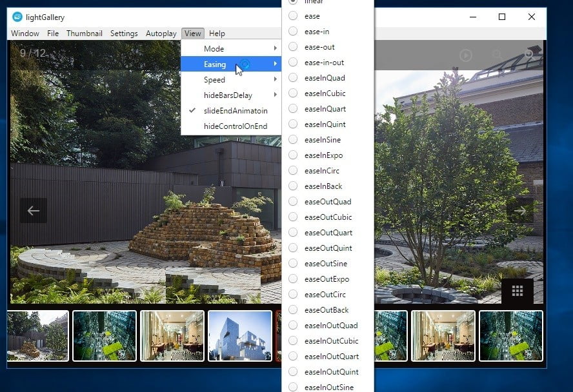Advance using the next-slide arrow
This screenshot has height=392, width=573.
pos(520,210)
